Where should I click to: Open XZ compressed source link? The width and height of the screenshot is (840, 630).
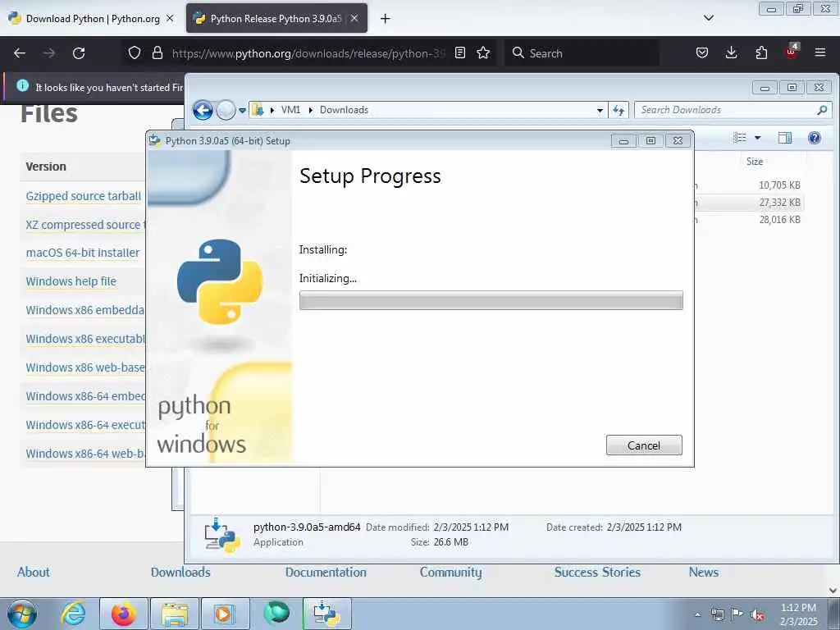(x=85, y=225)
